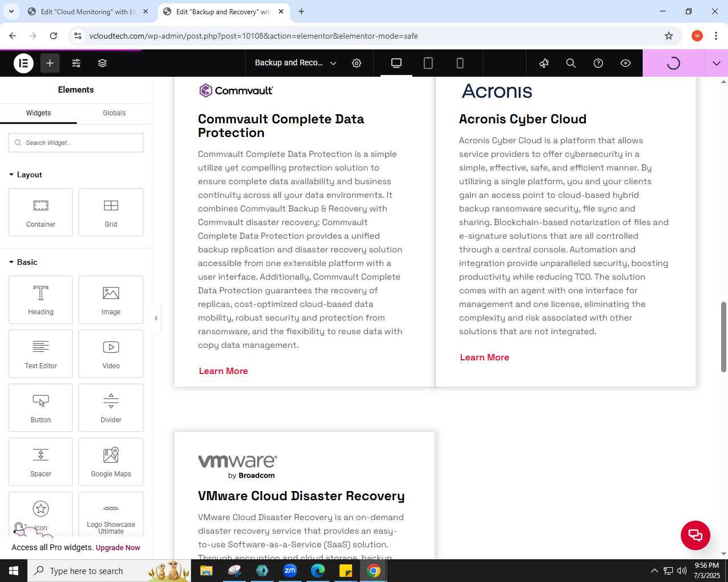Open the Finder search icon
The image size is (728, 582).
pyautogui.click(x=571, y=63)
